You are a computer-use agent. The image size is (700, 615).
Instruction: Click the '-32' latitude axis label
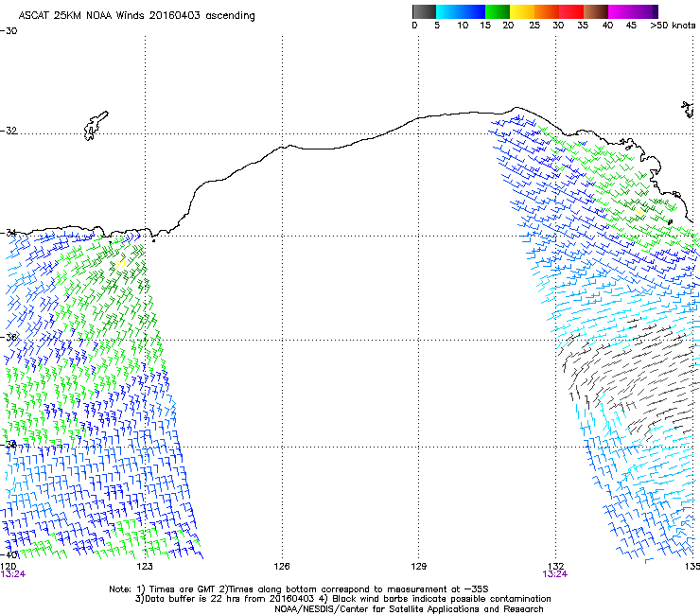coord(9,131)
